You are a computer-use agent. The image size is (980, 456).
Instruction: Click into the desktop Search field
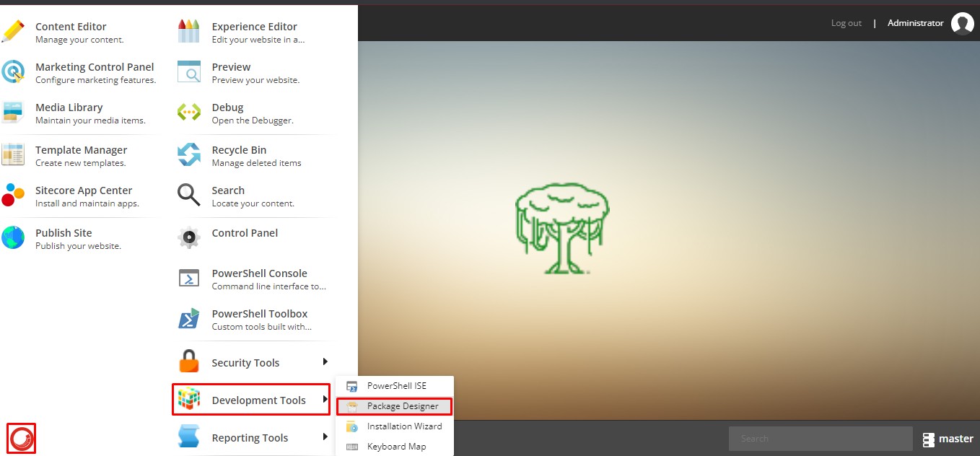pyautogui.click(x=821, y=439)
